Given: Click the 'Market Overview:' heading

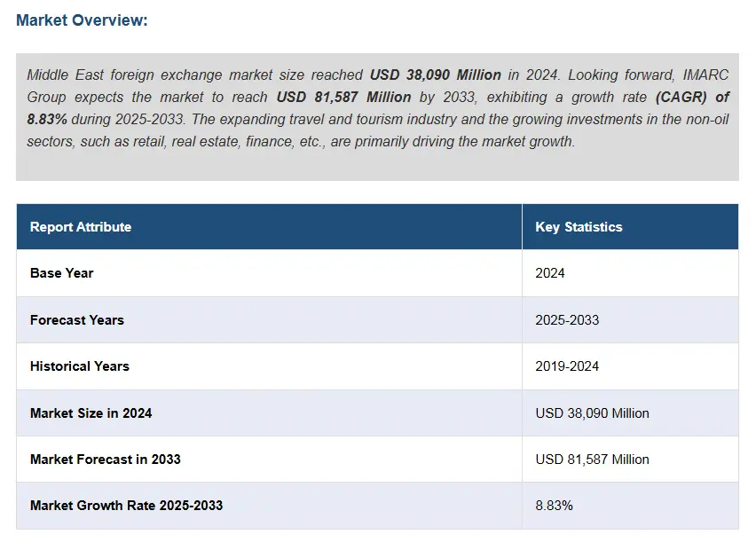Looking at the screenshot, I should pyautogui.click(x=82, y=20).
